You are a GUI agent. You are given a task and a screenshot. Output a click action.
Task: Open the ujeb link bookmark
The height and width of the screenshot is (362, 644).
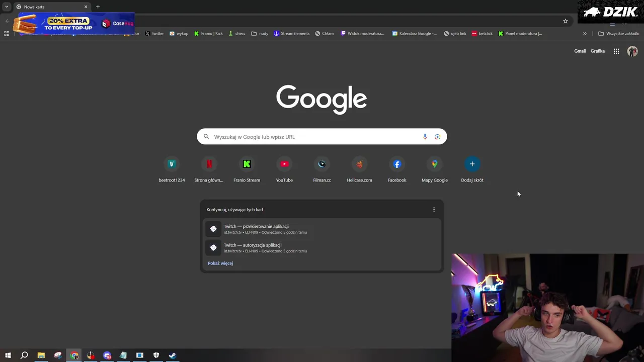tap(455, 34)
